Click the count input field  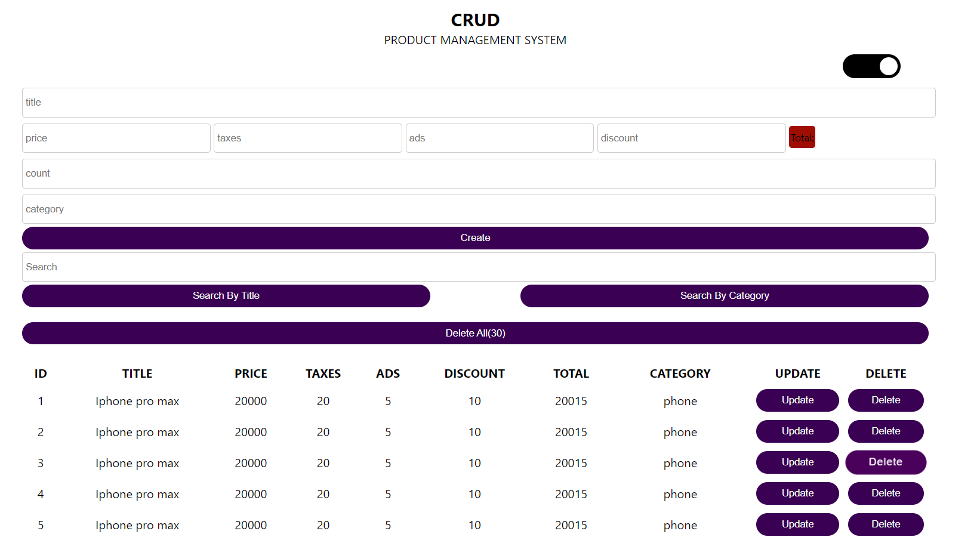coord(475,173)
